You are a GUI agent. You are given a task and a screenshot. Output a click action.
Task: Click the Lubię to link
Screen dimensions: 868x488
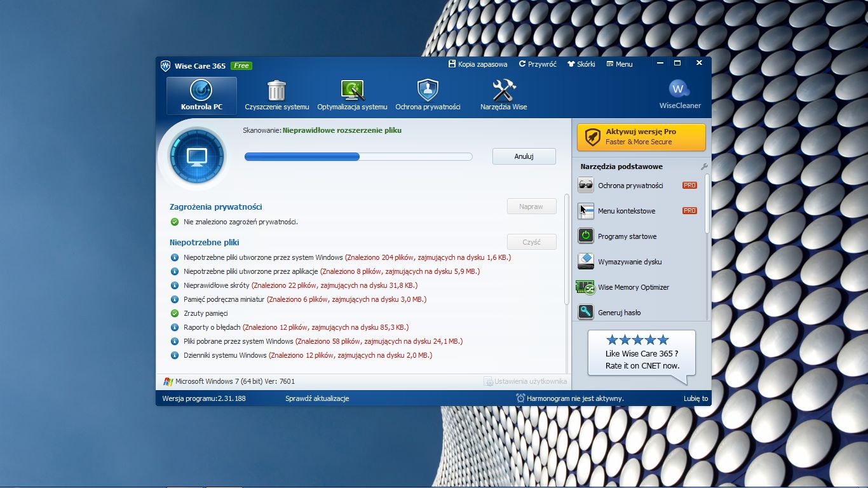coord(696,398)
